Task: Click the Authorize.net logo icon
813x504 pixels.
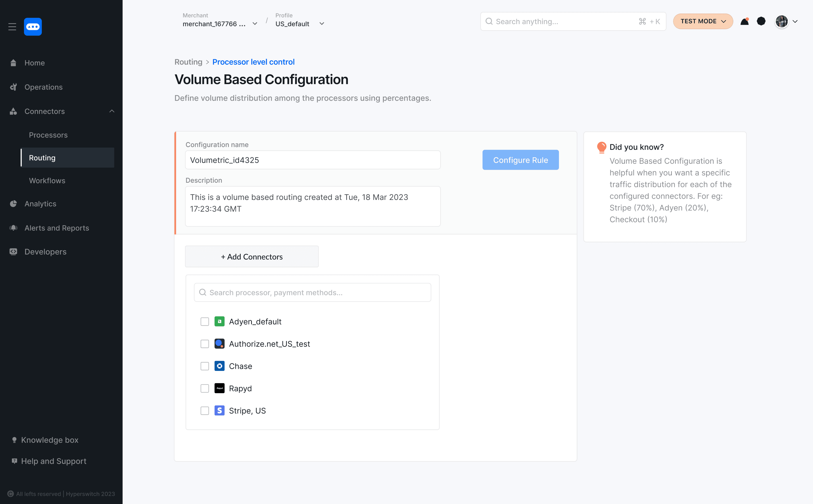Action: (219, 344)
